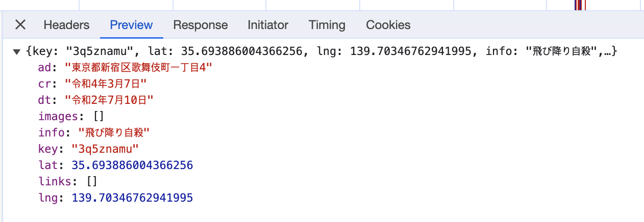Open the Initiator tab
The width and height of the screenshot is (644, 222).
tap(268, 24)
